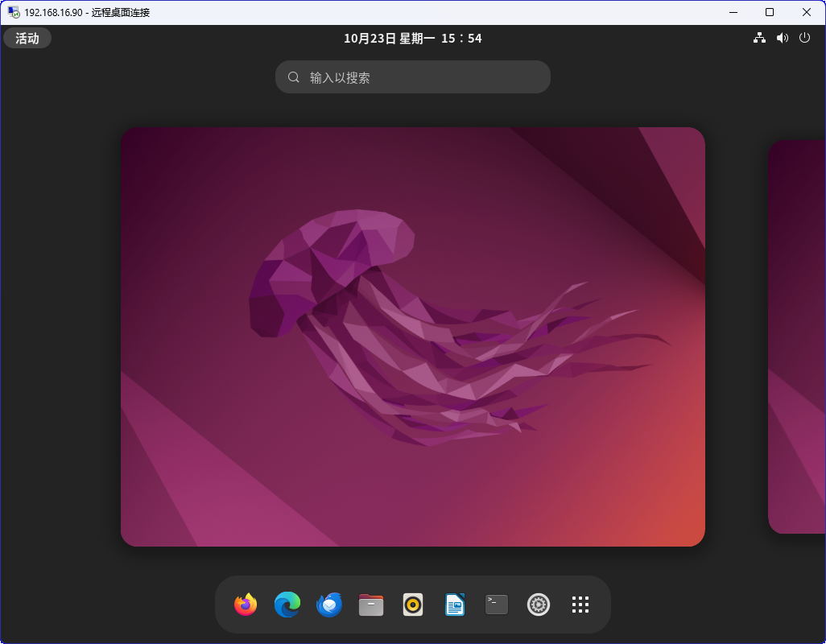The height and width of the screenshot is (644, 826).
Task: Click the remote desktop title bar icon
Action: 14,12
